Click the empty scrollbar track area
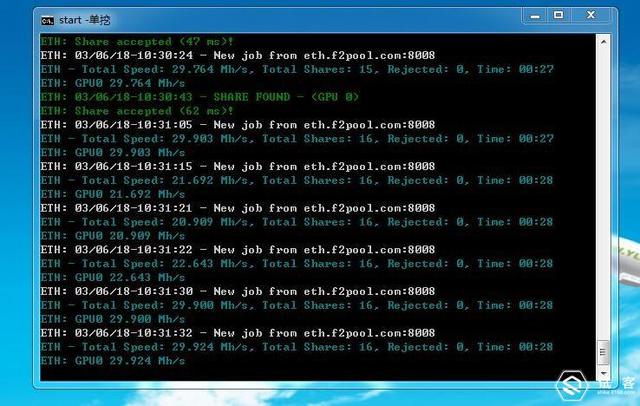Screen dimensions: 640x406 click(603, 194)
